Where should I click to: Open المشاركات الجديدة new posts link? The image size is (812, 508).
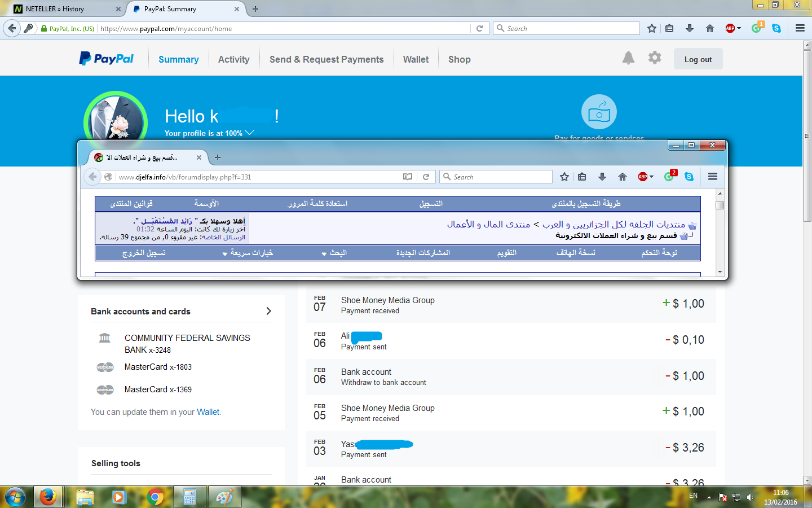tap(423, 253)
